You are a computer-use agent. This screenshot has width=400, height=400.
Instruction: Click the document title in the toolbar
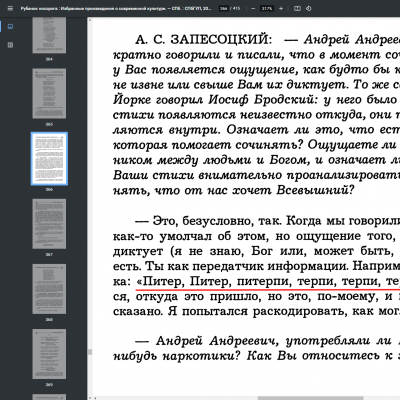click(116, 9)
